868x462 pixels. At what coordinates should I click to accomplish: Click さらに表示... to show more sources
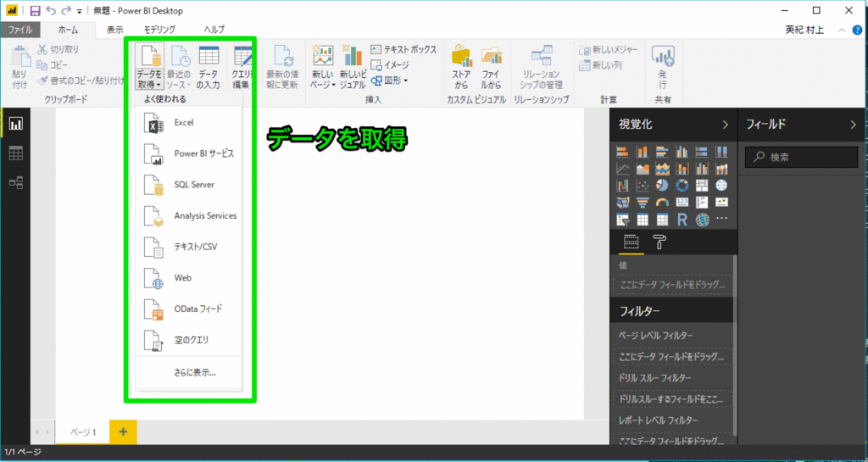pos(189,372)
